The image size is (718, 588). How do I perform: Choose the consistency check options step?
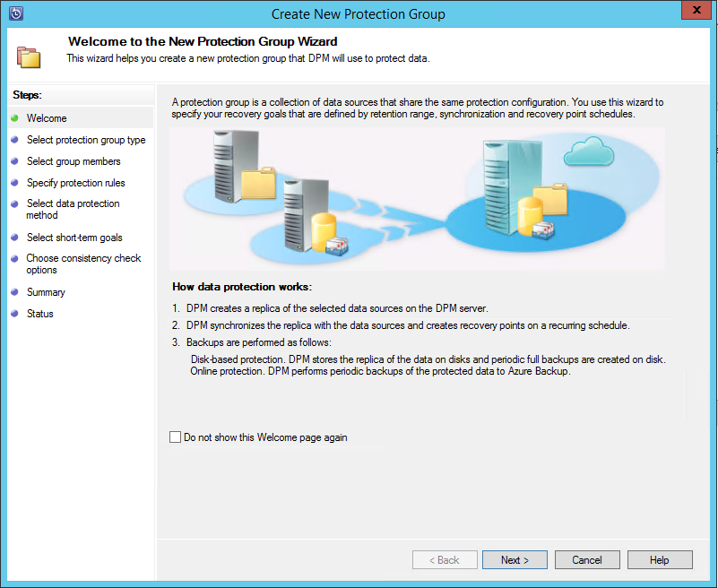[x=83, y=264]
